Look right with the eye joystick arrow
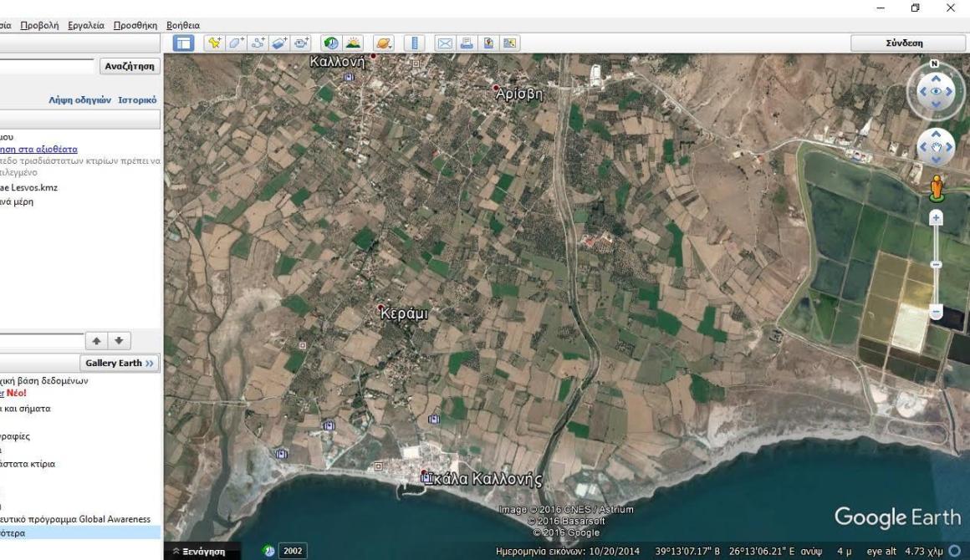 pyautogui.click(x=949, y=91)
